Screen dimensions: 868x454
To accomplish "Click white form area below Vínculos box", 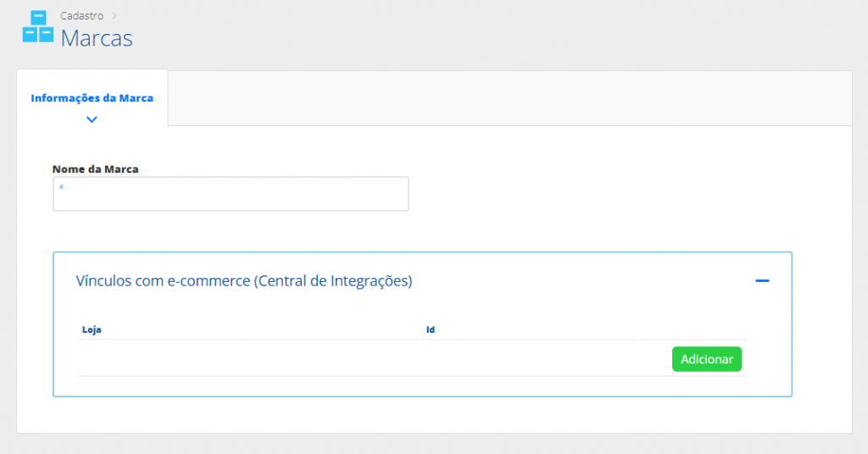I will (x=424, y=415).
